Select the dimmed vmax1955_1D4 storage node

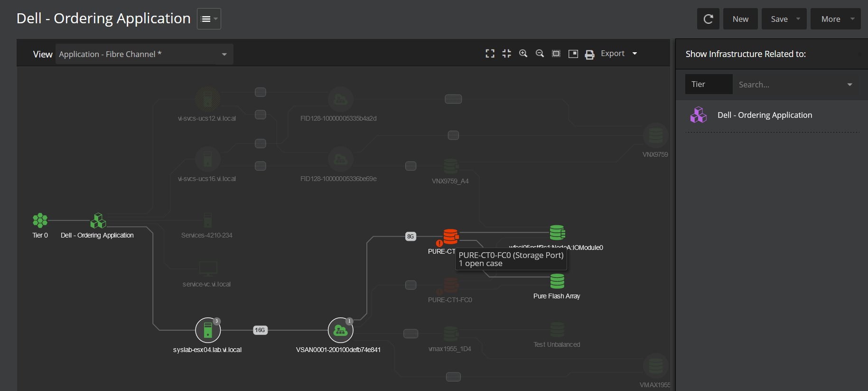tap(451, 334)
